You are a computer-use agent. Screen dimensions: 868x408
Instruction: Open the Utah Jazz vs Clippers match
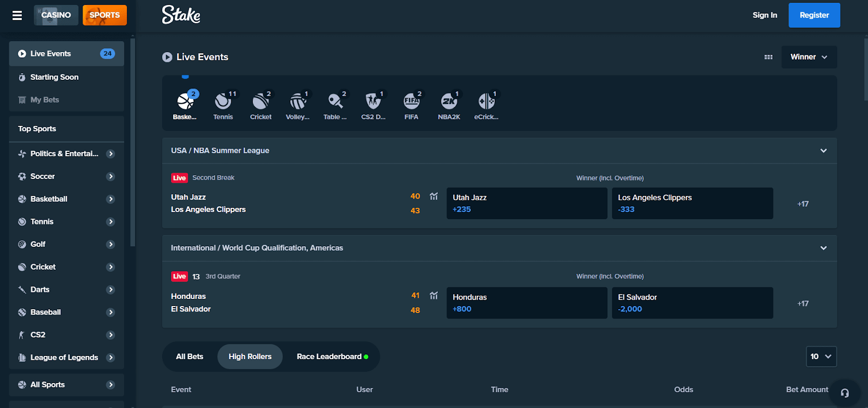pos(208,203)
